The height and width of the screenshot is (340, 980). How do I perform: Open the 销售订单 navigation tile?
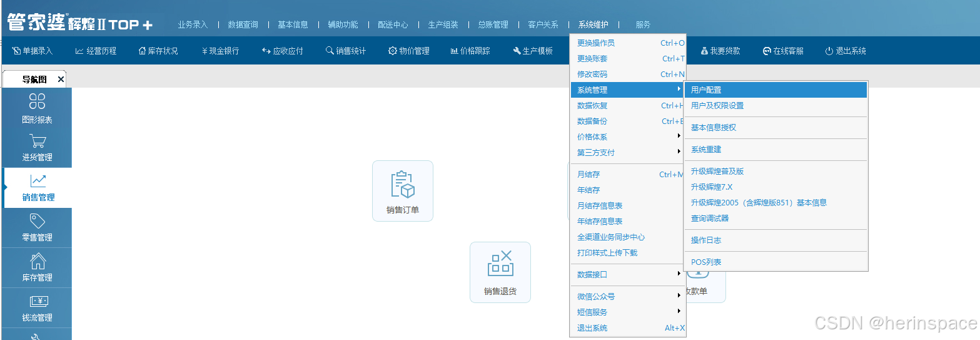[x=403, y=191]
